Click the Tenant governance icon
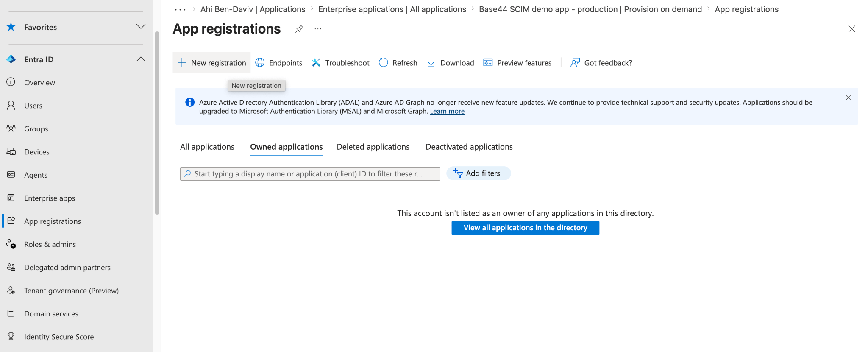 (x=11, y=291)
